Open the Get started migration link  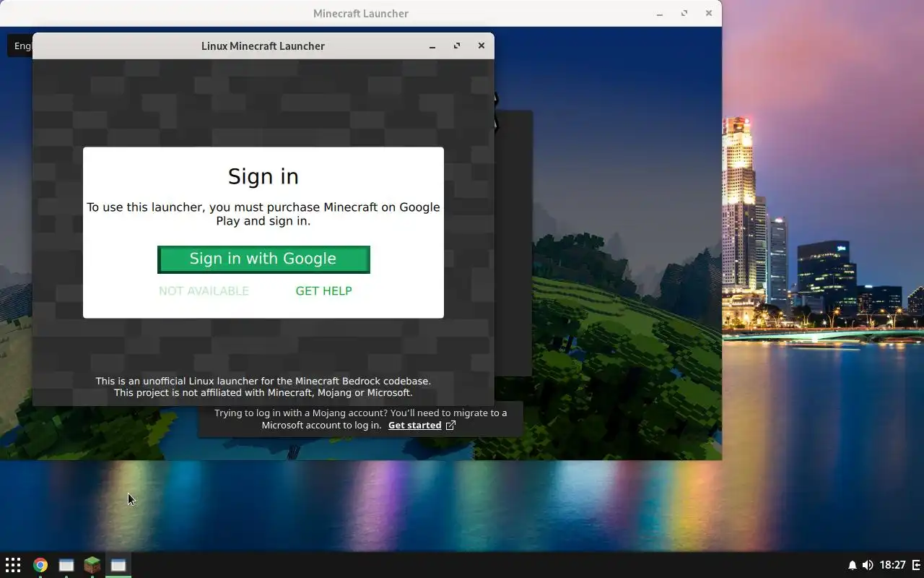[x=414, y=426]
